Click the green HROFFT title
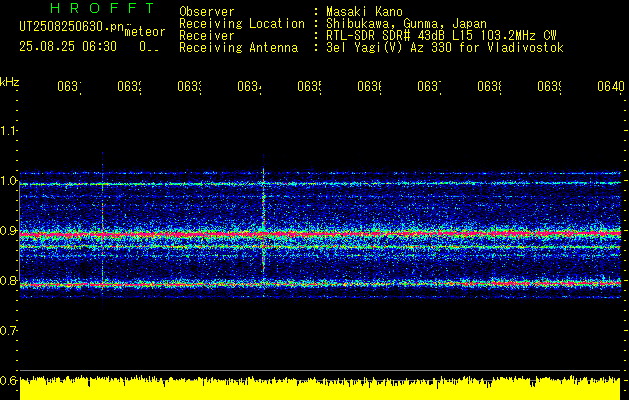 (x=102, y=8)
